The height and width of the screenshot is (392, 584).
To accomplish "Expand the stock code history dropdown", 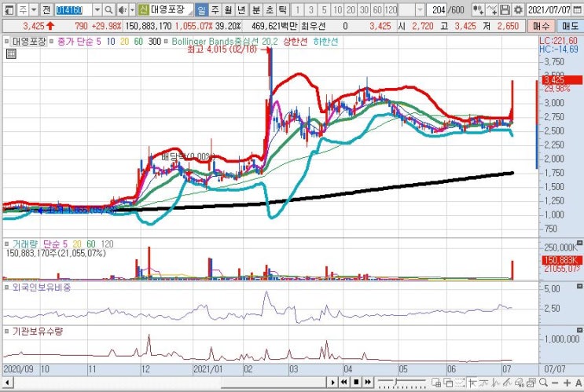I will (97, 9).
